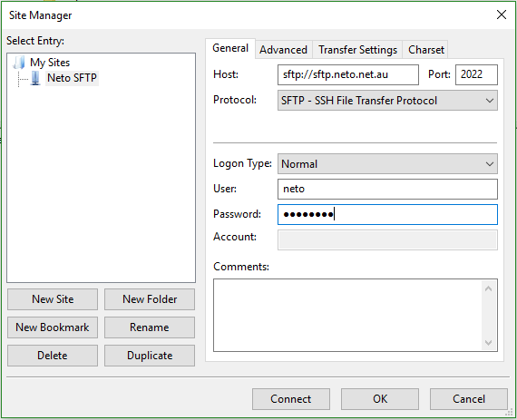Switch to the Transfer Settings tab
This screenshot has height=420, width=517.
tap(357, 50)
